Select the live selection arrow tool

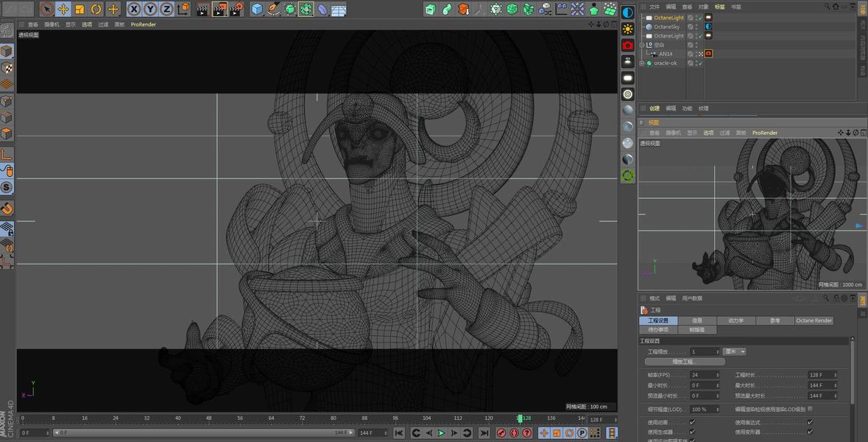pos(47,9)
